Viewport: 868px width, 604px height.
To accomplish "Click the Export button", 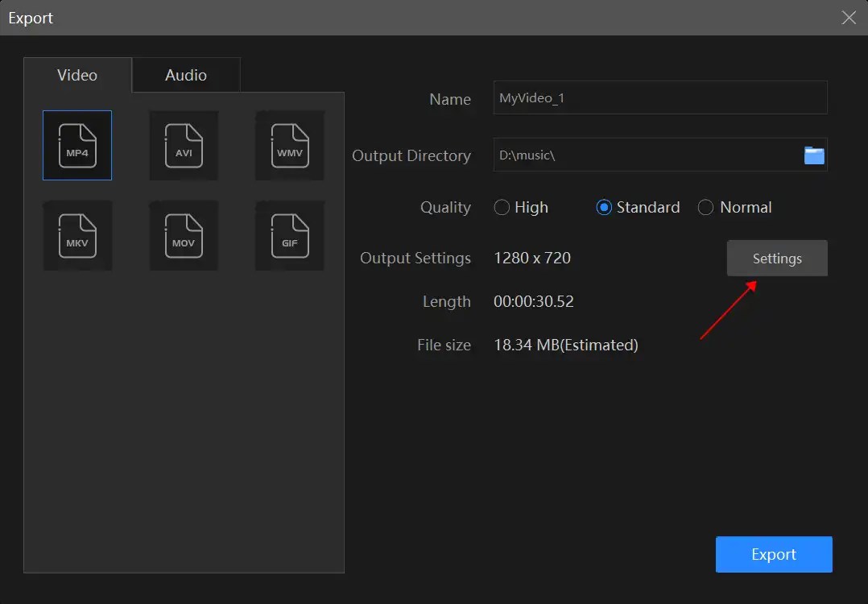I will point(773,554).
